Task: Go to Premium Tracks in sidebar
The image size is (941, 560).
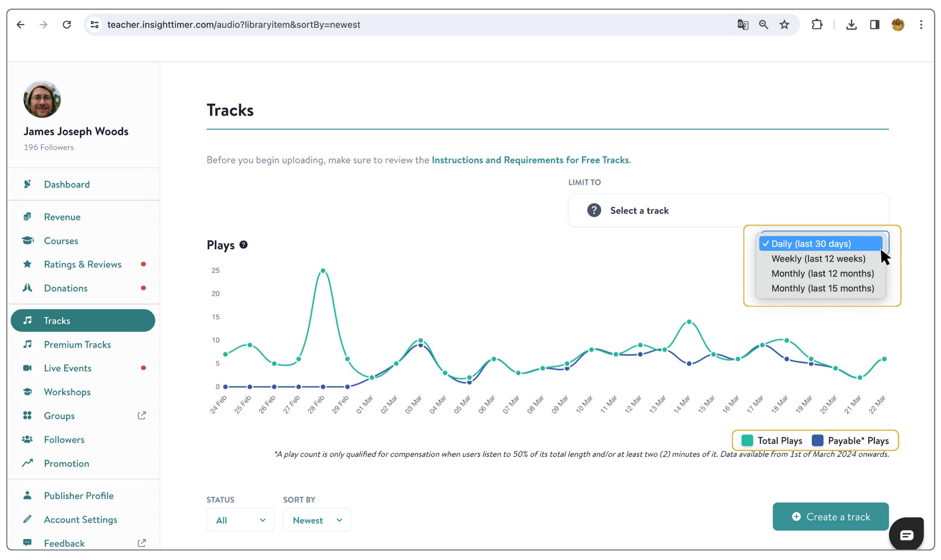Action: coord(77,344)
